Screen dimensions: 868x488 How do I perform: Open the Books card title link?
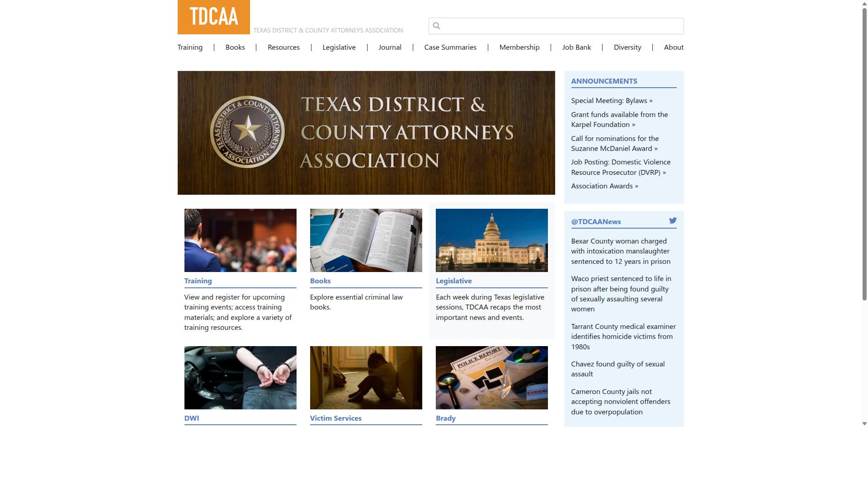pos(321,281)
